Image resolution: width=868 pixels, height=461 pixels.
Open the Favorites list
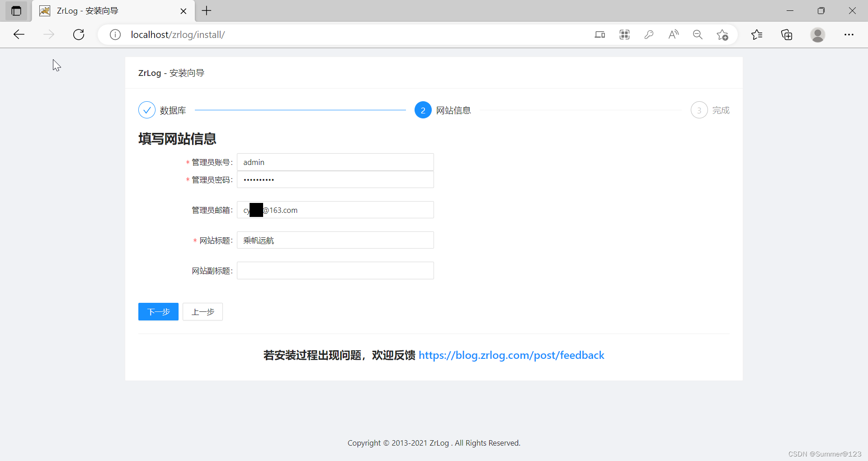[757, 34]
